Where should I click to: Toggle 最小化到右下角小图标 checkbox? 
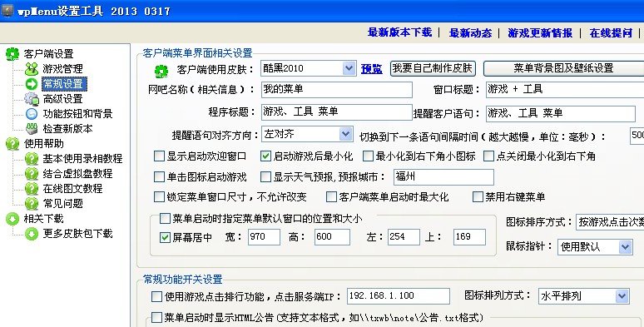point(368,156)
